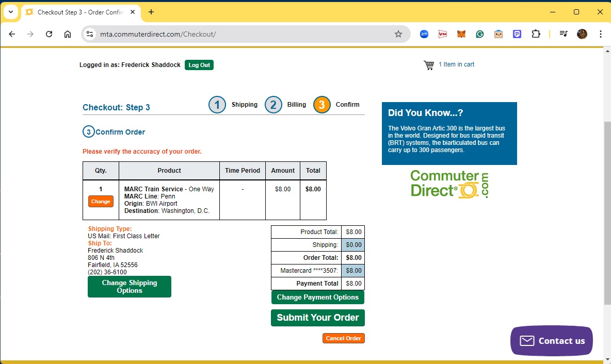Viewport: 611px width, 364px height.
Task: Open the Grammarly extension
Action: click(x=480, y=34)
